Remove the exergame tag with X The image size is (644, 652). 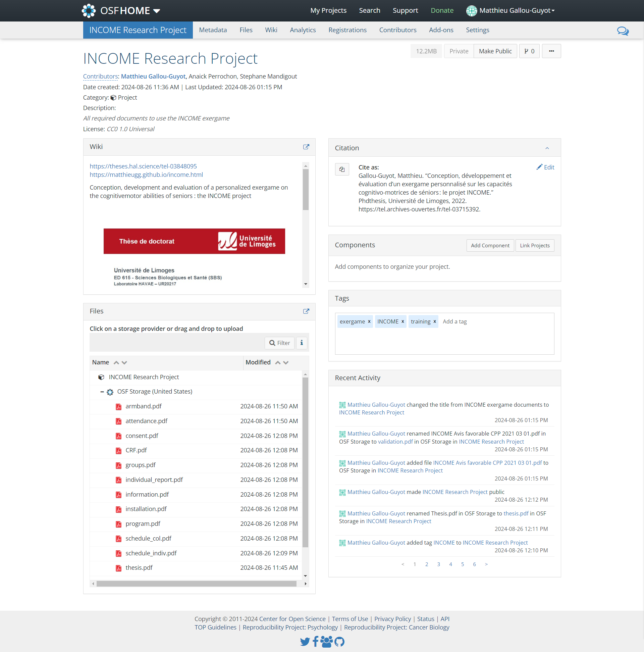pyautogui.click(x=369, y=321)
